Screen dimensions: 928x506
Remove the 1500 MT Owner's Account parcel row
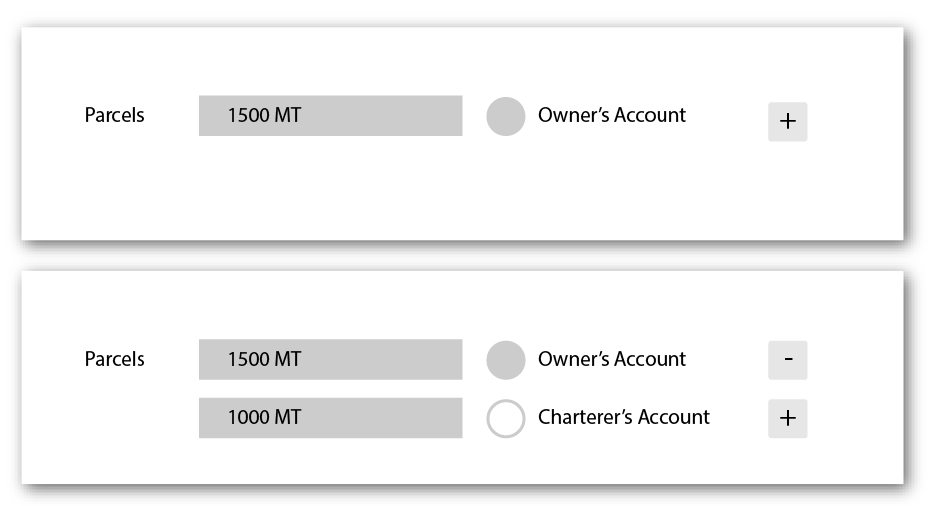(x=787, y=360)
